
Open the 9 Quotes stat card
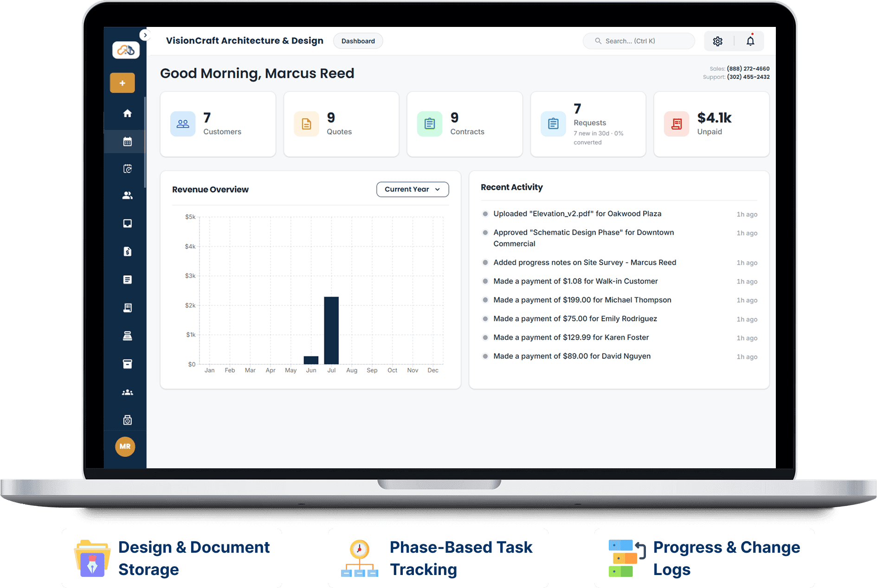click(x=342, y=124)
